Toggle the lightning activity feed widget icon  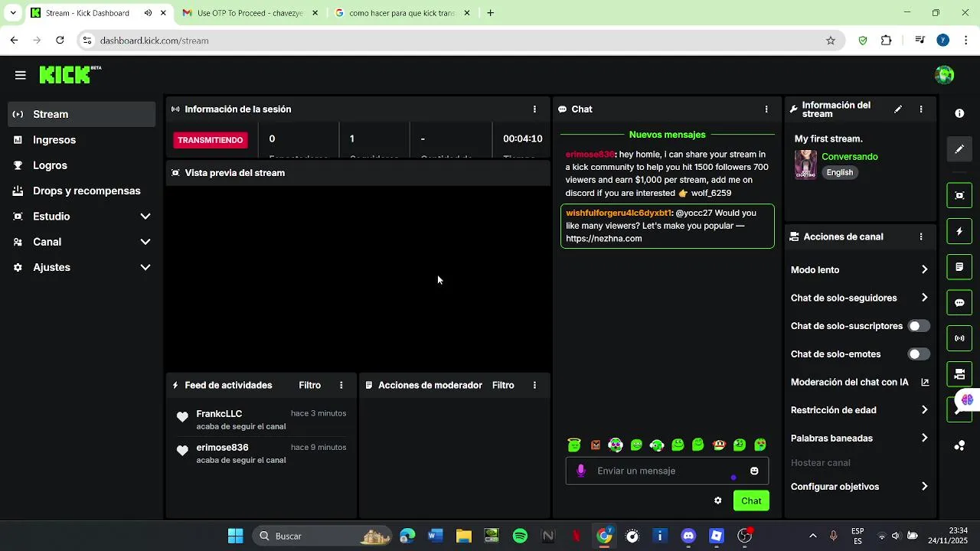click(x=959, y=231)
